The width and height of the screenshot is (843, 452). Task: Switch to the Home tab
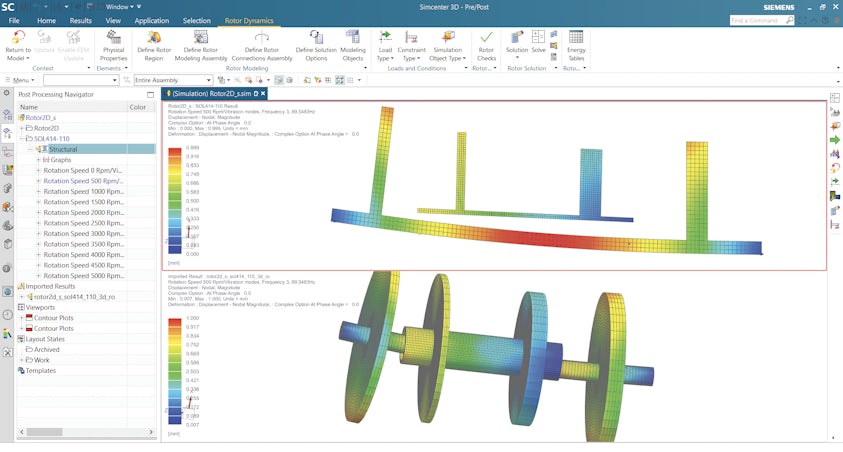point(46,20)
